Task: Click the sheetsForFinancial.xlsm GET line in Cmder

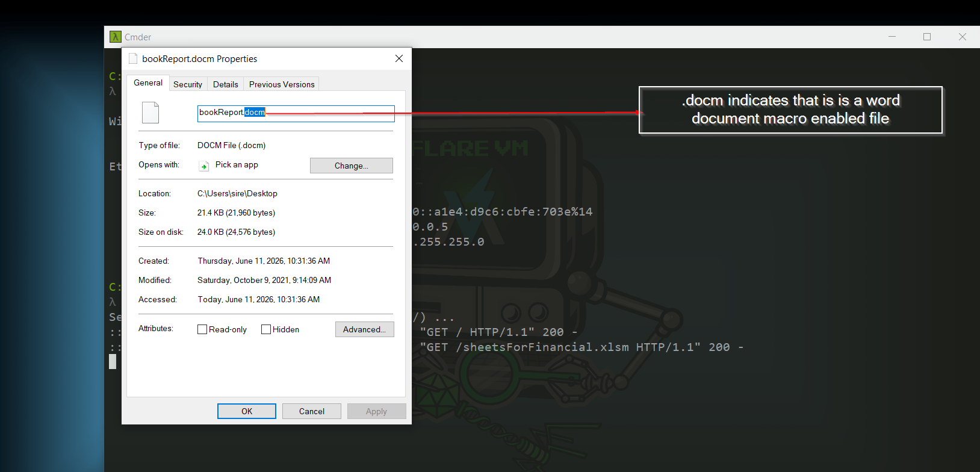Action: pos(581,347)
